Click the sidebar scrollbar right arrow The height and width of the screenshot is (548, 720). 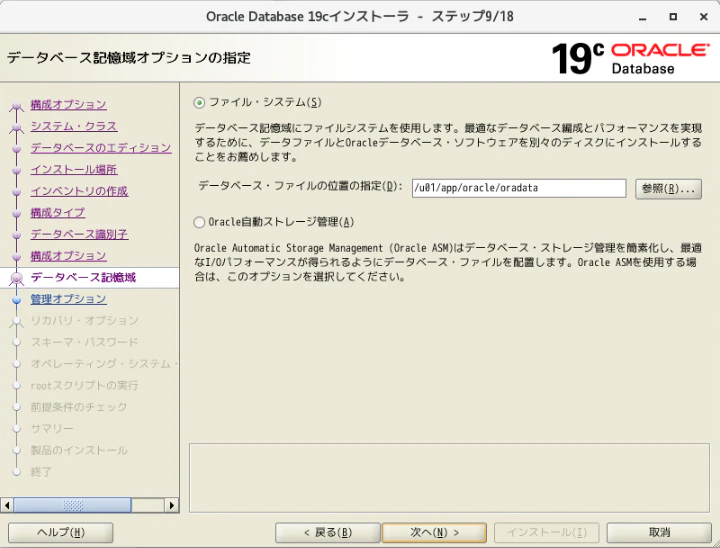(x=172, y=505)
